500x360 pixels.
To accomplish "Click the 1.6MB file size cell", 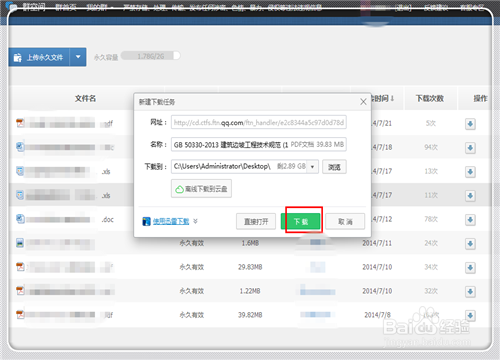I will [250, 243].
